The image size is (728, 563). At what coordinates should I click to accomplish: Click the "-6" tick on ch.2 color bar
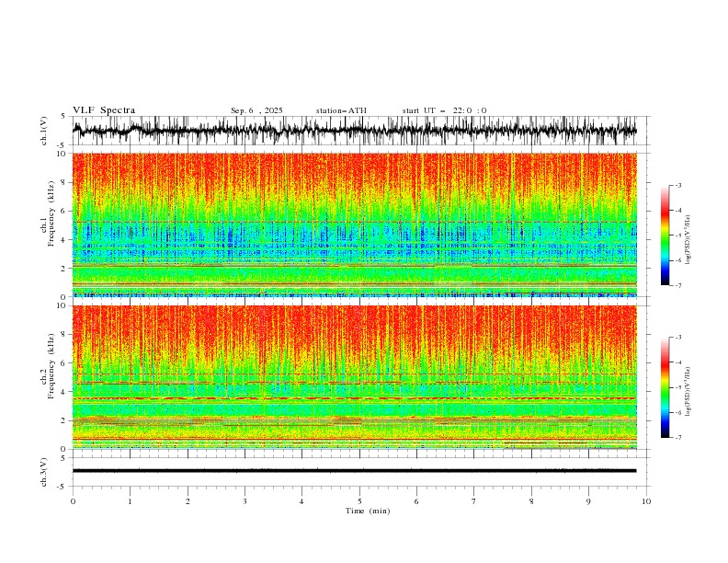click(x=678, y=412)
